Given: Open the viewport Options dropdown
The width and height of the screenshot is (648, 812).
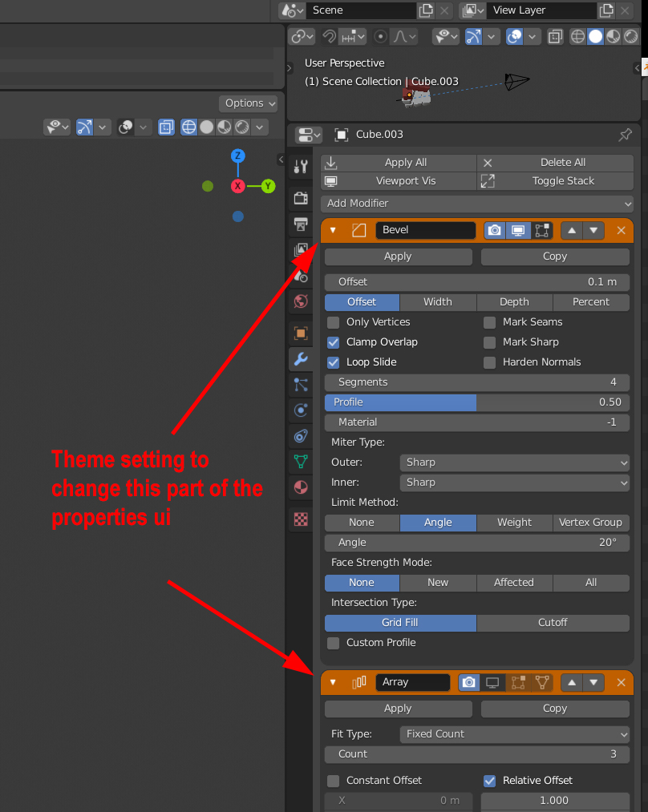Looking at the screenshot, I should pos(249,103).
